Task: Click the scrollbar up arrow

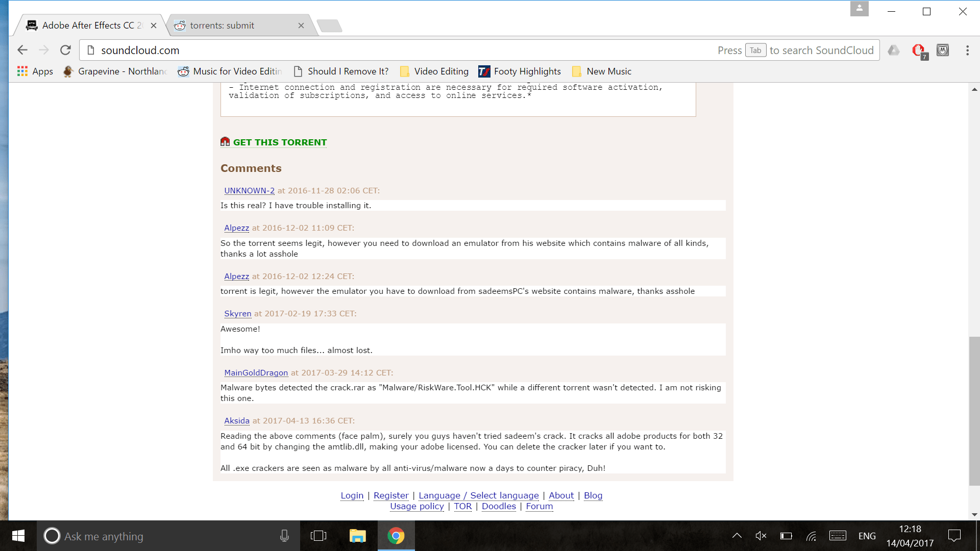Action: [x=974, y=89]
